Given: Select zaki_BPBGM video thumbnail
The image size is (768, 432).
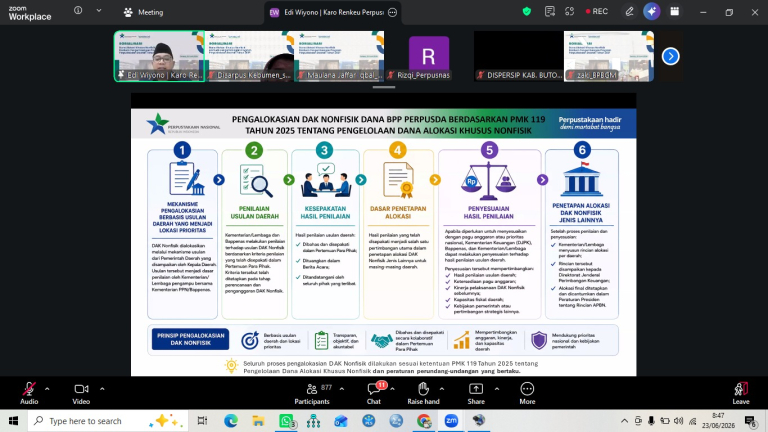Looking at the screenshot, I should point(609,56).
